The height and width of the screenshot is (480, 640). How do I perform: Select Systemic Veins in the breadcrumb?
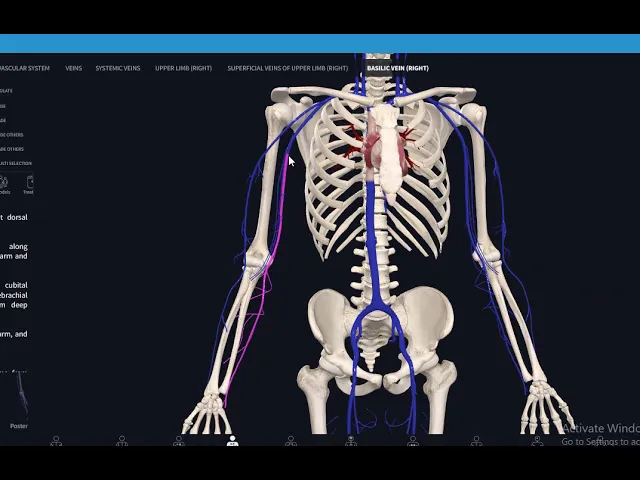pyautogui.click(x=118, y=68)
